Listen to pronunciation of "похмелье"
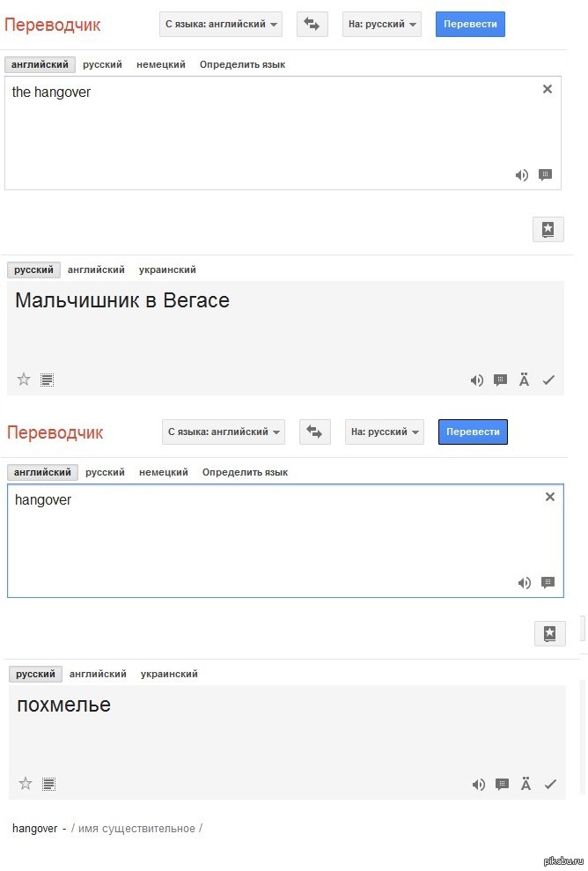The image size is (588, 871). (478, 784)
